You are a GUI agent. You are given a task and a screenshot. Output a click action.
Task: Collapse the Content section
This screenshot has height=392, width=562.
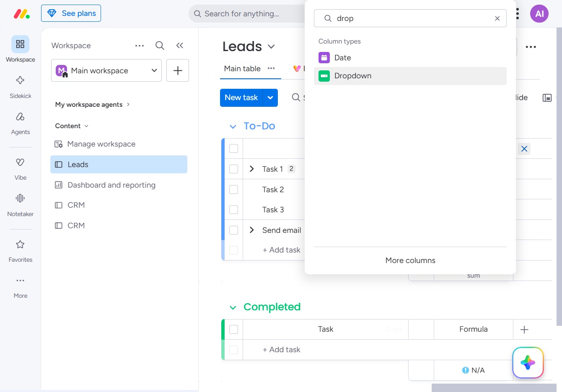[72, 126]
